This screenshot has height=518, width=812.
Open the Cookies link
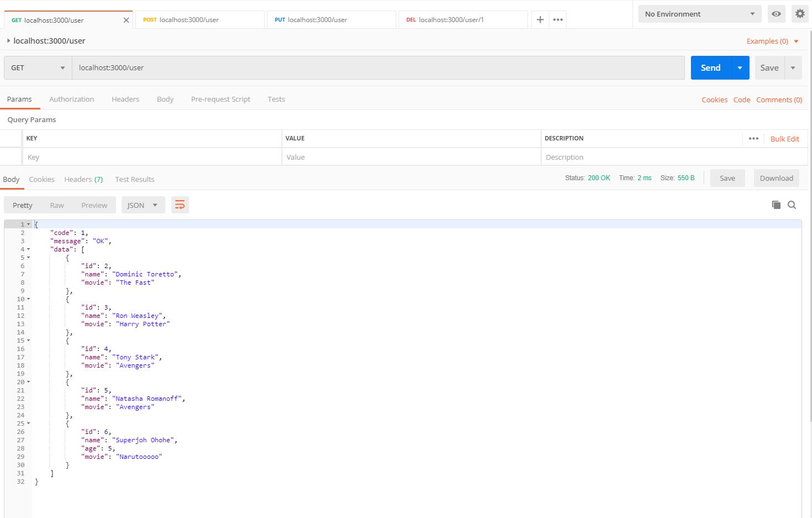click(714, 100)
